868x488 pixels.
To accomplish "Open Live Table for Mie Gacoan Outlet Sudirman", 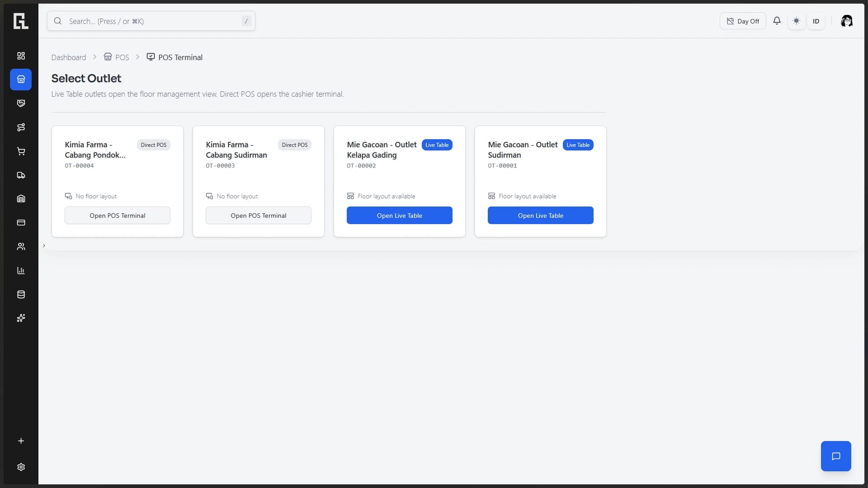I will click(x=541, y=216).
